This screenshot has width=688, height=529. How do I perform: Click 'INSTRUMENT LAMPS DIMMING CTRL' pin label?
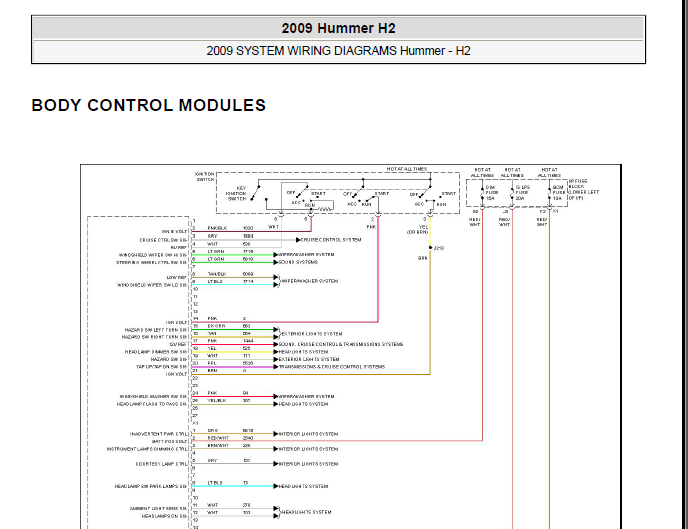coord(147,449)
